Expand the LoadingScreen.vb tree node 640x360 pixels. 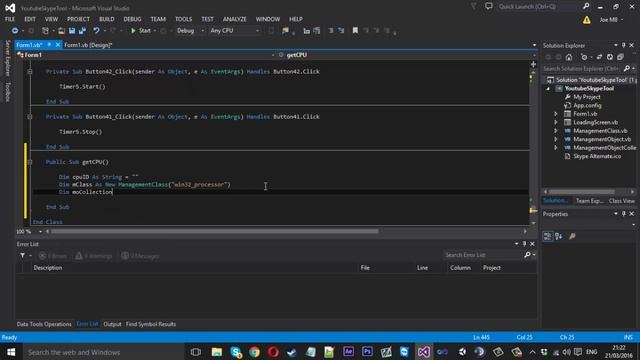[556, 122]
